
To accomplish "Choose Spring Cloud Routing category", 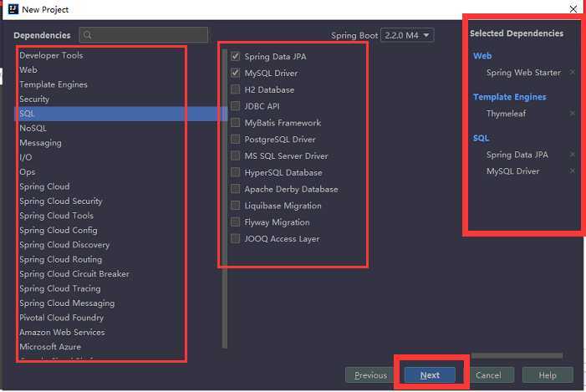I will pos(60,259).
